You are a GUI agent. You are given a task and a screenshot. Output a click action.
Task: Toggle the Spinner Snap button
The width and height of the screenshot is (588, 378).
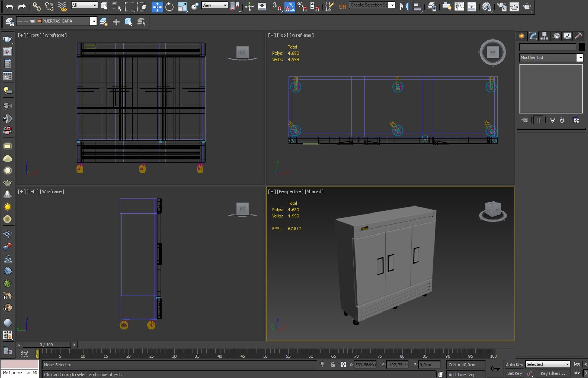click(x=315, y=6)
